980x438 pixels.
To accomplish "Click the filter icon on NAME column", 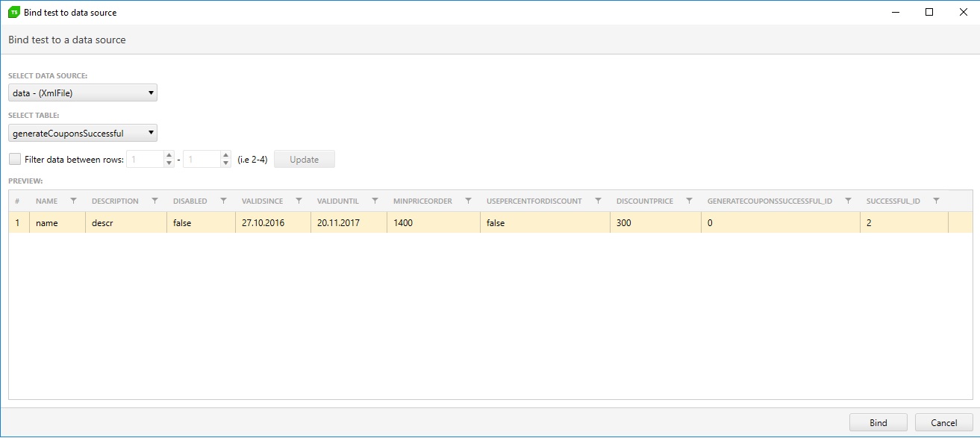I will tap(73, 201).
